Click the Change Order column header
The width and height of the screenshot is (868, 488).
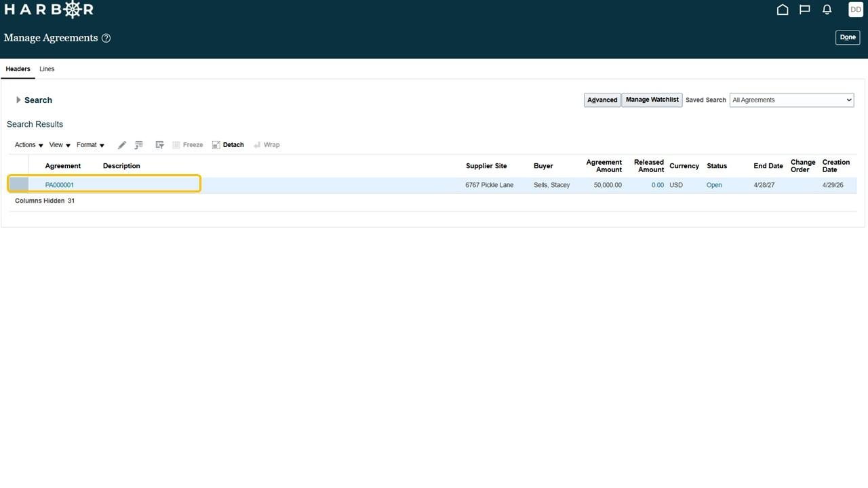click(x=803, y=166)
